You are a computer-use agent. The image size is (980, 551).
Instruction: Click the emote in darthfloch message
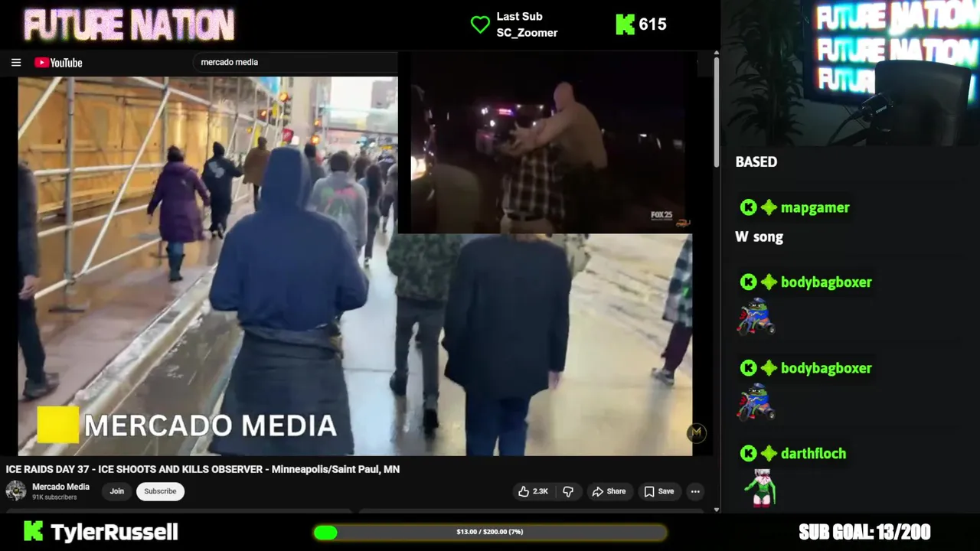pyautogui.click(x=762, y=487)
